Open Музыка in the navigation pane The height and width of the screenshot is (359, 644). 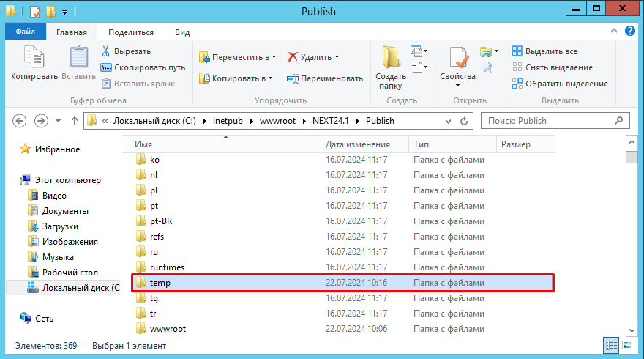click(51, 257)
